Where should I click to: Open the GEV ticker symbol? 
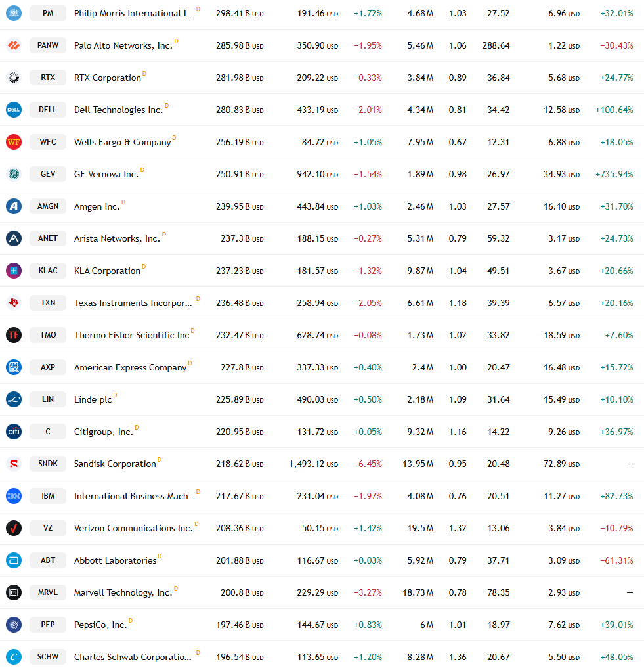[48, 174]
